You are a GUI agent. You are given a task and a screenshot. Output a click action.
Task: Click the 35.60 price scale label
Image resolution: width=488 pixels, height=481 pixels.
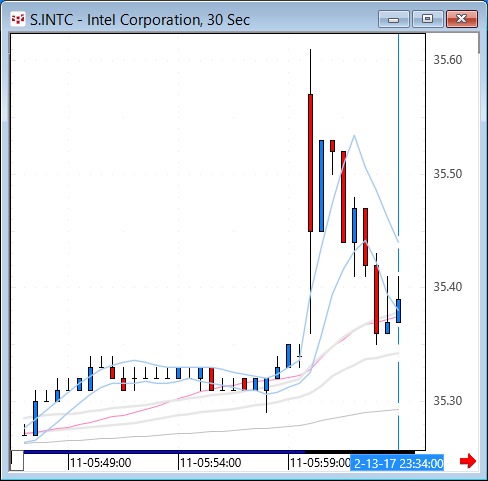(x=448, y=60)
